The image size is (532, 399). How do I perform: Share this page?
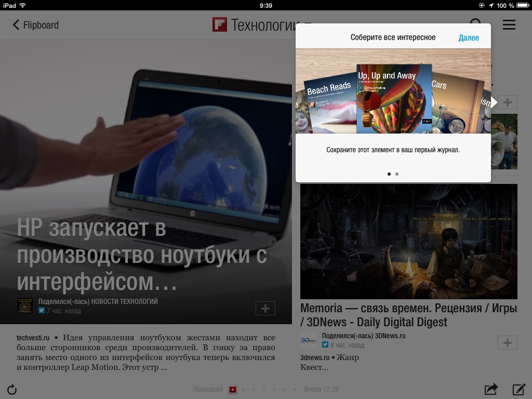(x=490, y=389)
